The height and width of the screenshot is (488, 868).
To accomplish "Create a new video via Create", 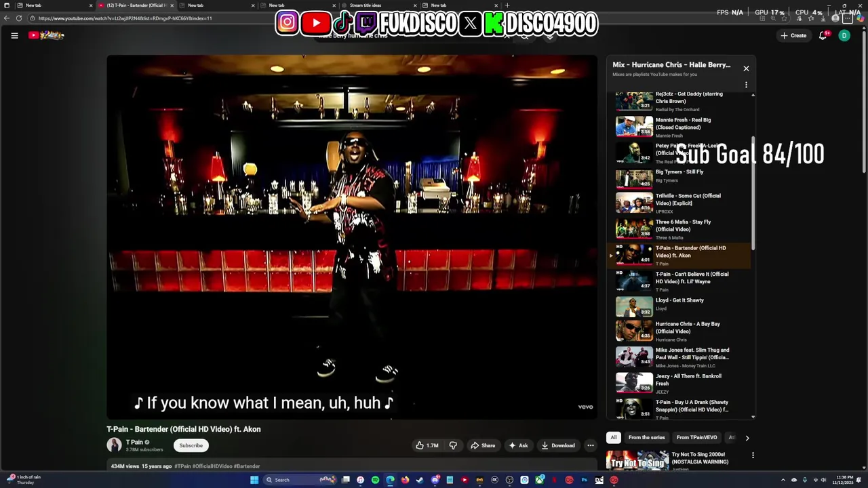I will (x=793, y=35).
